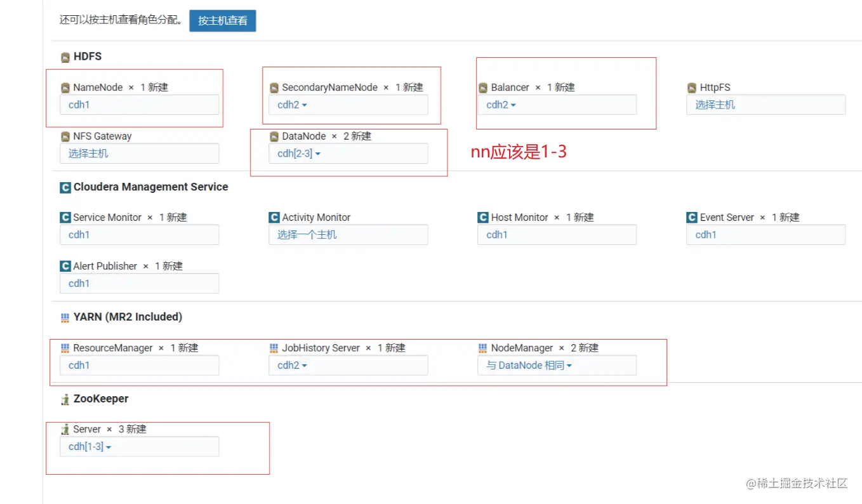Choose a host for Activity Monitor
The image size is (862, 504).
coord(348,235)
